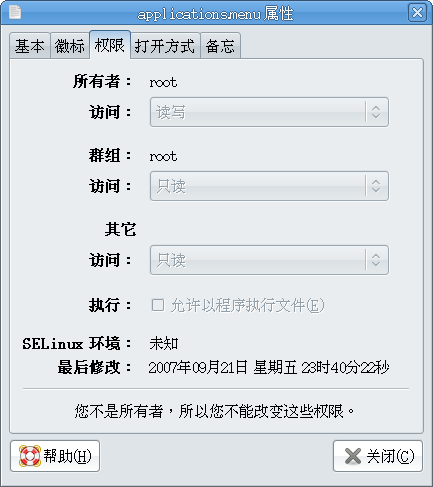Switch to the 徽标 tab
Viewport: 433px width, 487px height.
70,46
